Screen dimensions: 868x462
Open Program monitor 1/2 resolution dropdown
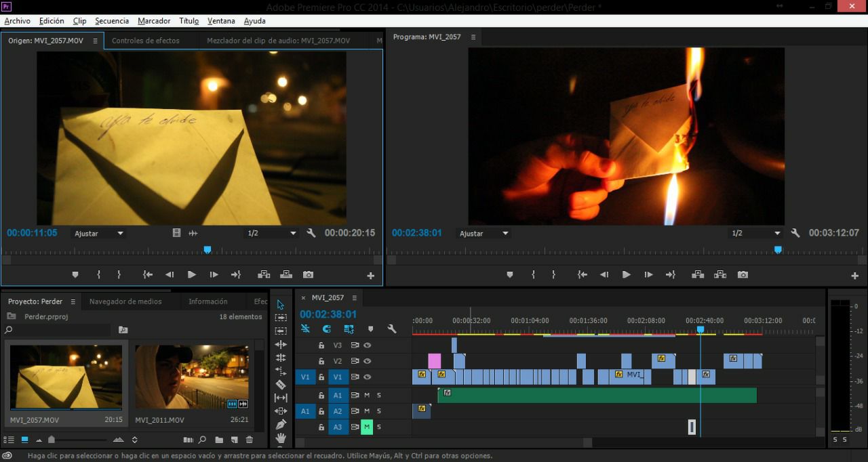tap(755, 233)
